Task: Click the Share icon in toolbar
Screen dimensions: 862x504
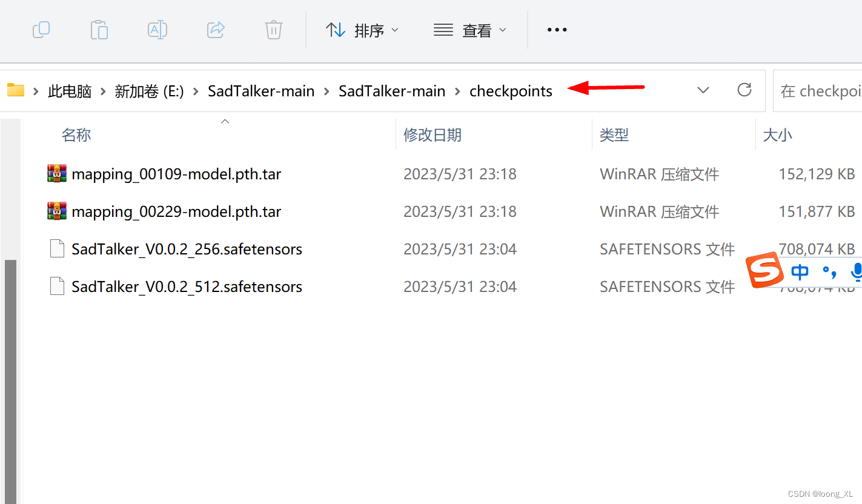Action: pyautogui.click(x=216, y=29)
